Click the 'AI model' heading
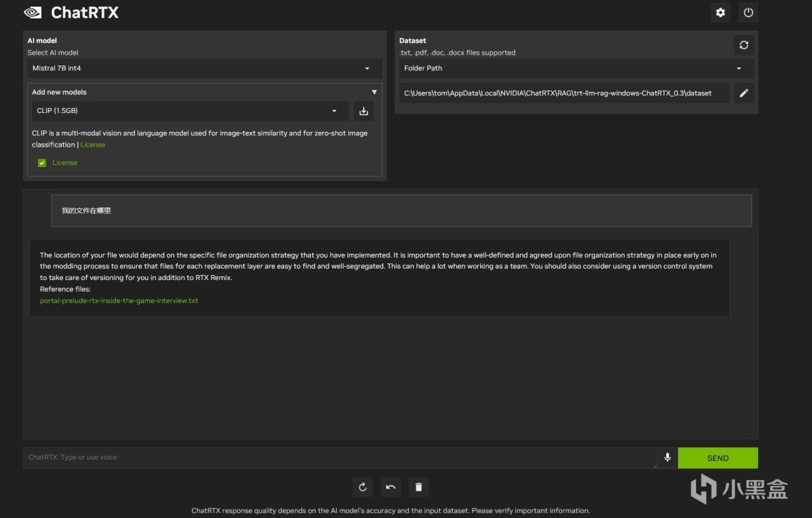 [x=42, y=41]
